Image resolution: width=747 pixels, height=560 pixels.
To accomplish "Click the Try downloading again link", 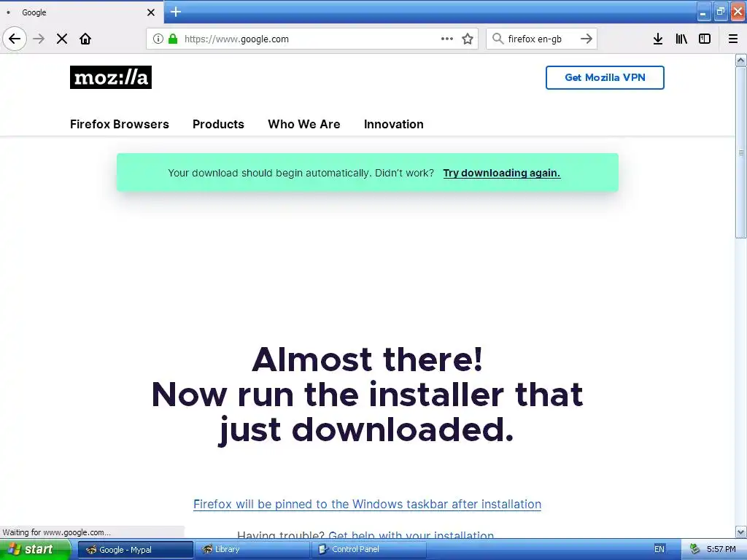I will [x=502, y=173].
